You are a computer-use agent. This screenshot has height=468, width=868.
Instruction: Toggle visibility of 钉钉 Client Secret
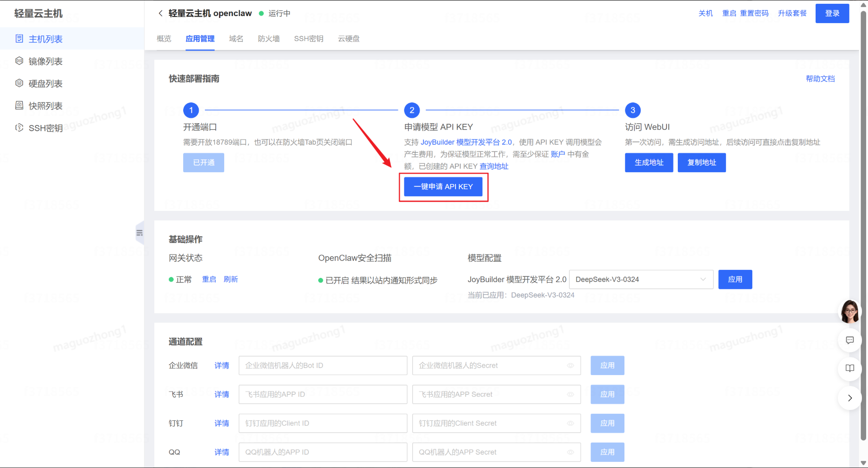point(570,423)
